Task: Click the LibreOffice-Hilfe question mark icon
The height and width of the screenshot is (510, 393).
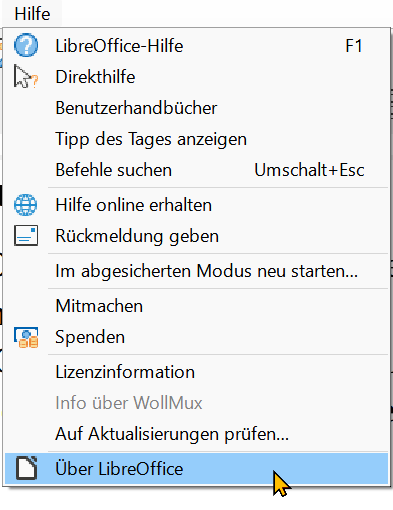Action: (26, 45)
